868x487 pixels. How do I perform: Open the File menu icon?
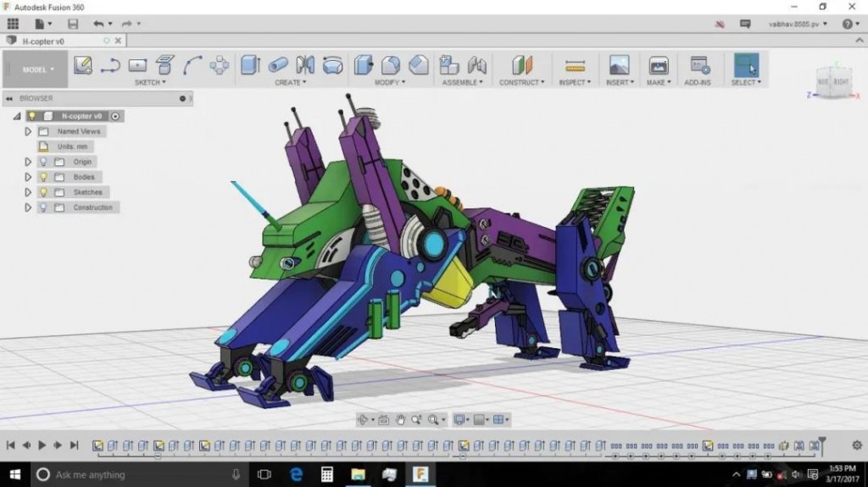[x=42, y=24]
